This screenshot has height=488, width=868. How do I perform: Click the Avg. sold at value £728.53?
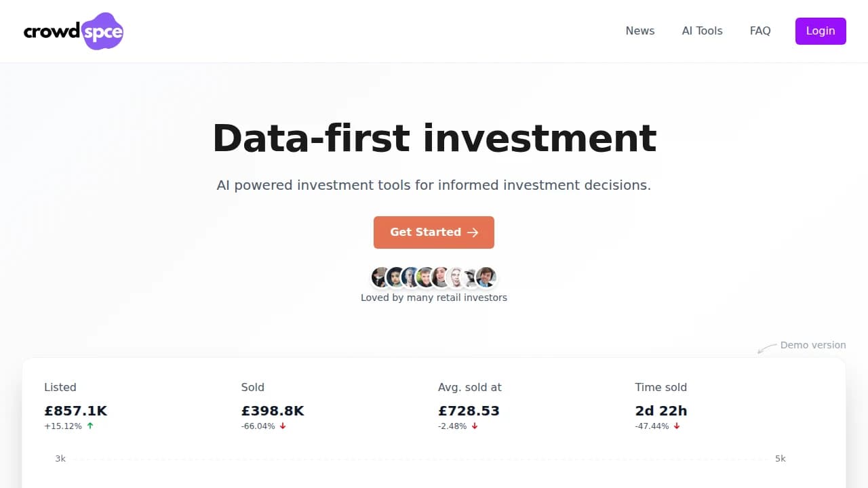coord(469,411)
